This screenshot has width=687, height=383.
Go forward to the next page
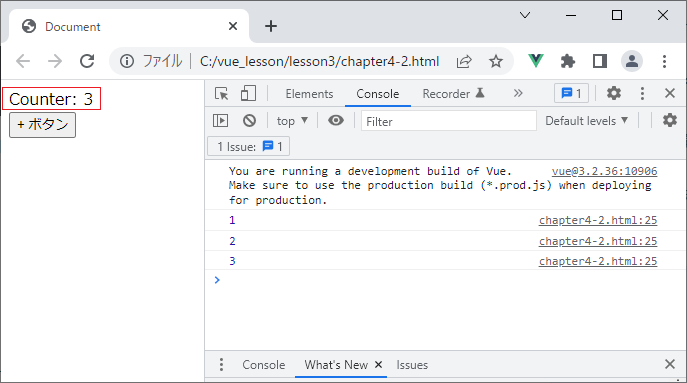[55, 61]
